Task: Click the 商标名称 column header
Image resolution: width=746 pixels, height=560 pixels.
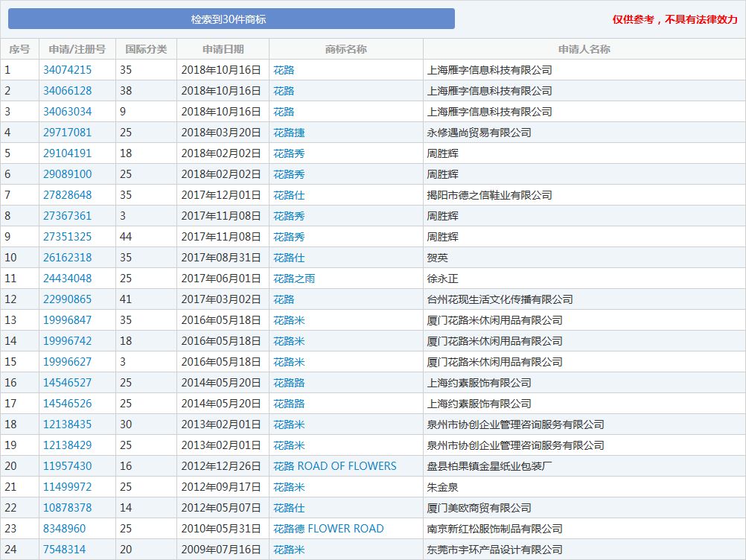Action: pos(346,49)
